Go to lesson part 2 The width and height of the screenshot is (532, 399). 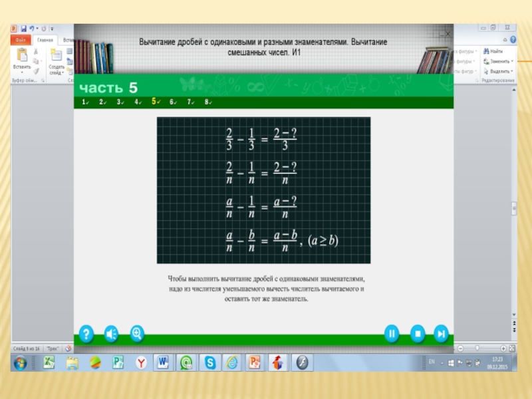click(x=102, y=102)
